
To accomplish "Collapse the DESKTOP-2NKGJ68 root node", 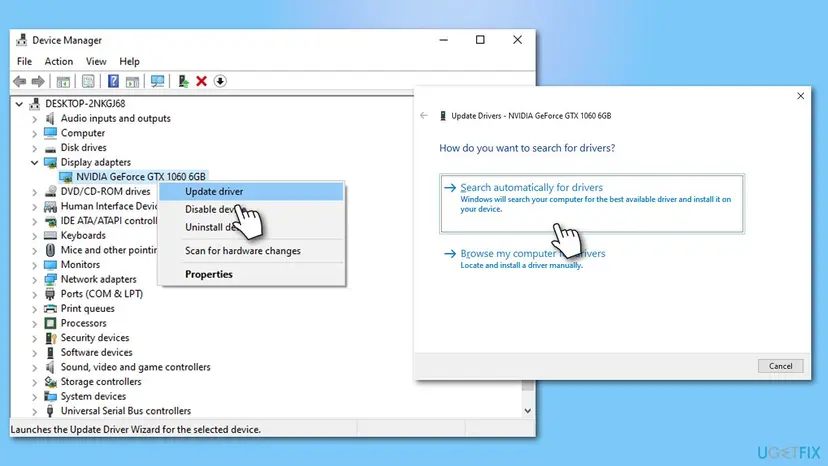I will pyautogui.click(x=19, y=104).
